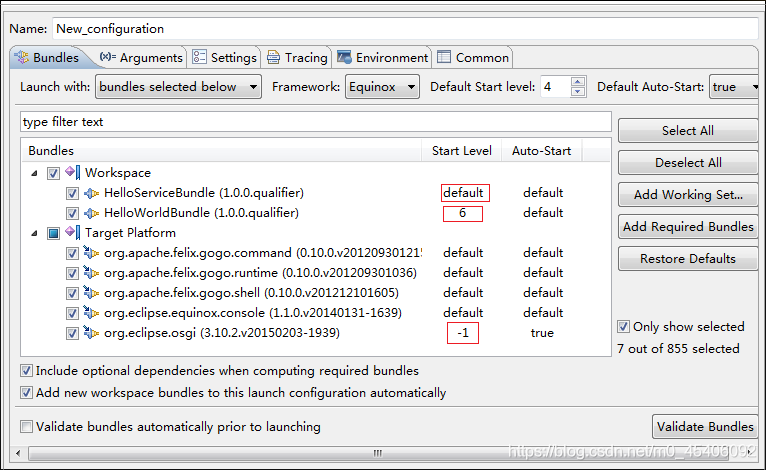The height and width of the screenshot is (470, 766).
Task: Click org.eclipse.osgi start level -1 cell
Action: tap(463, 333)
